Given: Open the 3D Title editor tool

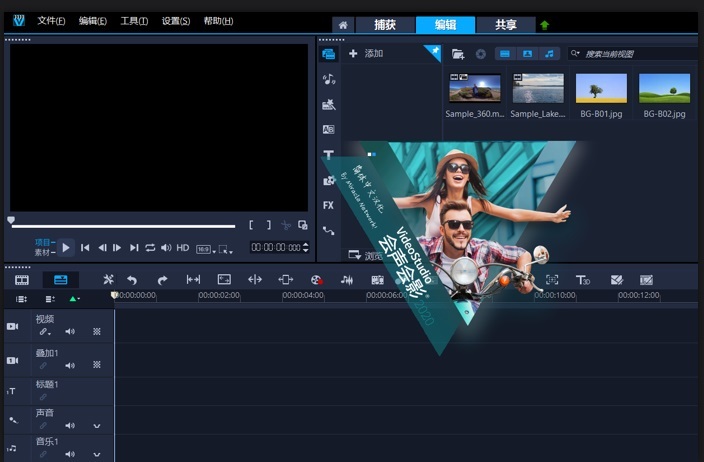Looking at the screenshot, I should [x=583, y=280].
